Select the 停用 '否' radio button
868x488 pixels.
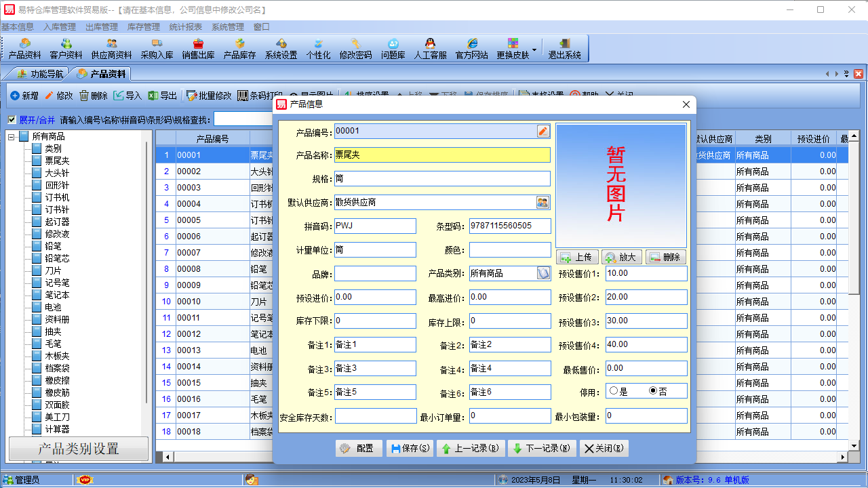[x=652, y=390]
